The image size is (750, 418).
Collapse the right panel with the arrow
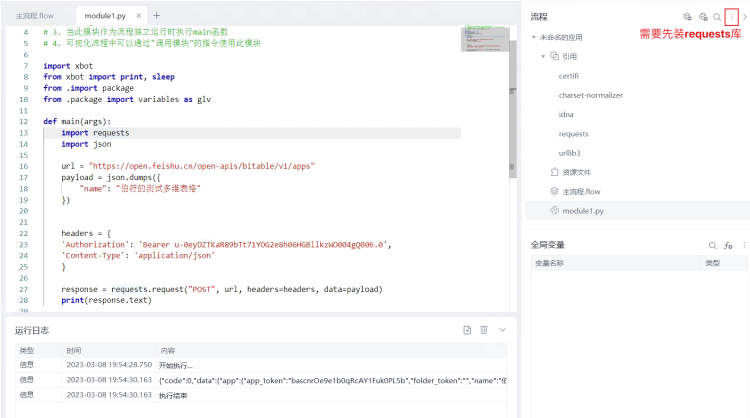[744, 17]
